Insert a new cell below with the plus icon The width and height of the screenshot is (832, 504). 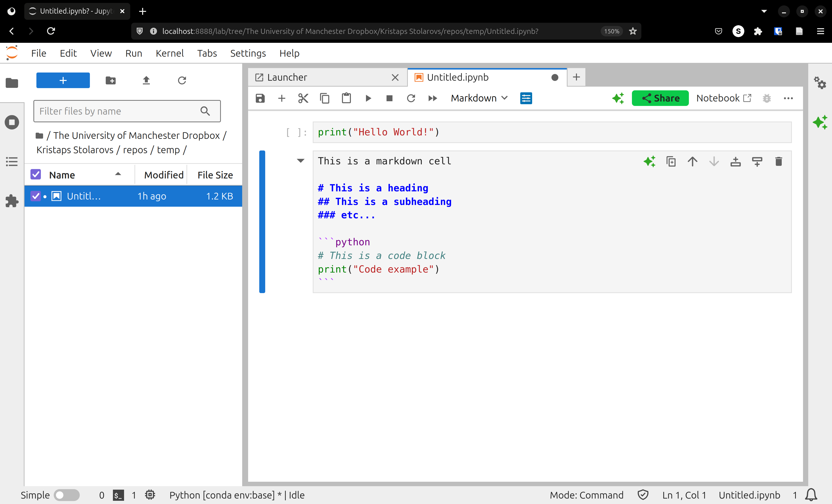(282, 98)
